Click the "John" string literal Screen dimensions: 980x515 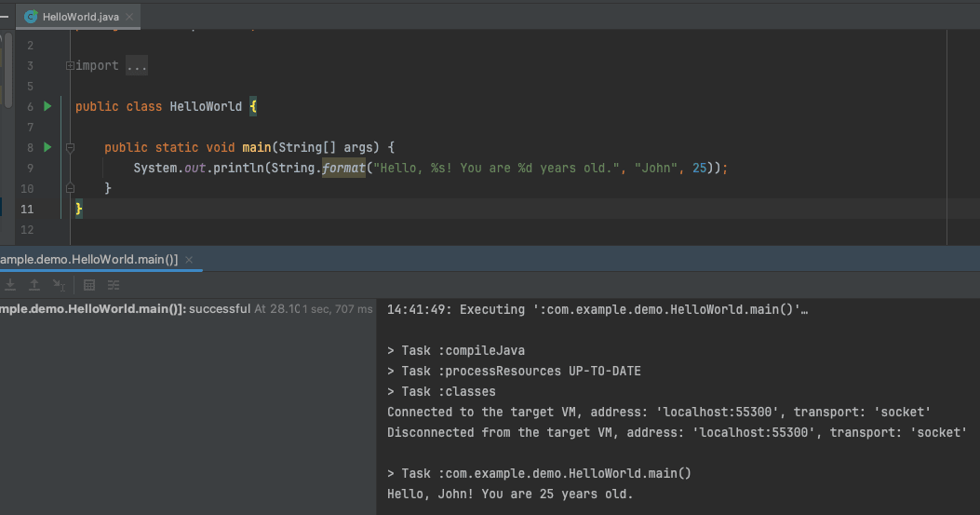(655, 168)
